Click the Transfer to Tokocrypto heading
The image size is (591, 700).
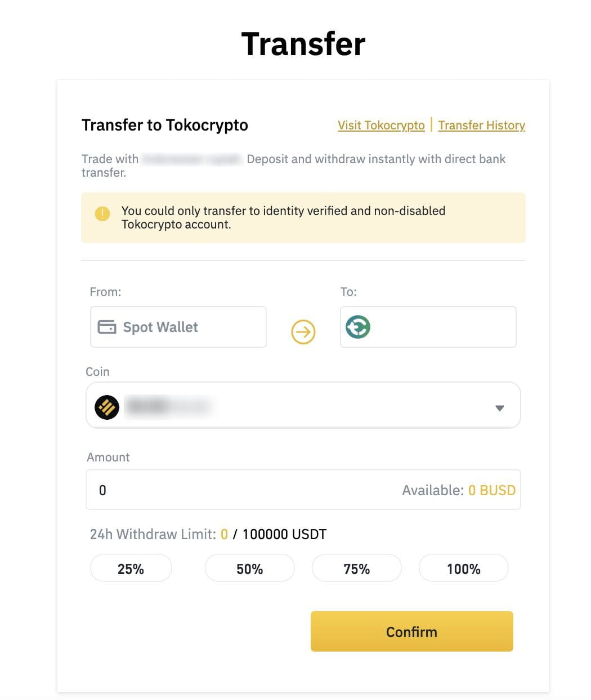click(165, 125)
